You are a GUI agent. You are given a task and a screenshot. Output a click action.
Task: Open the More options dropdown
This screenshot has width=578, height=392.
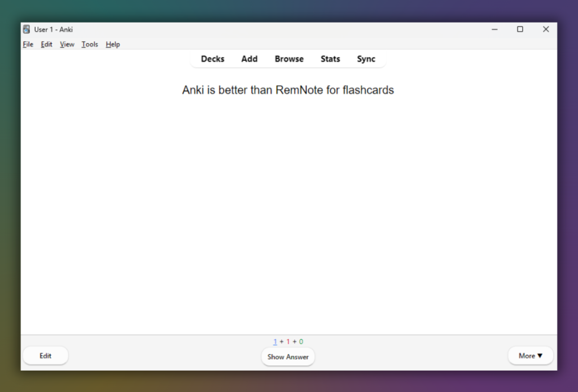point(530,355)
